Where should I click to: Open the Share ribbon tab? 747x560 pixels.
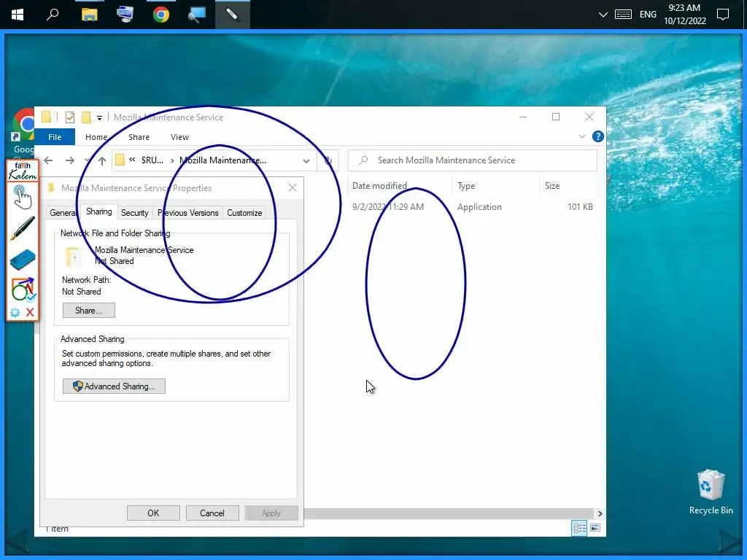139,137
